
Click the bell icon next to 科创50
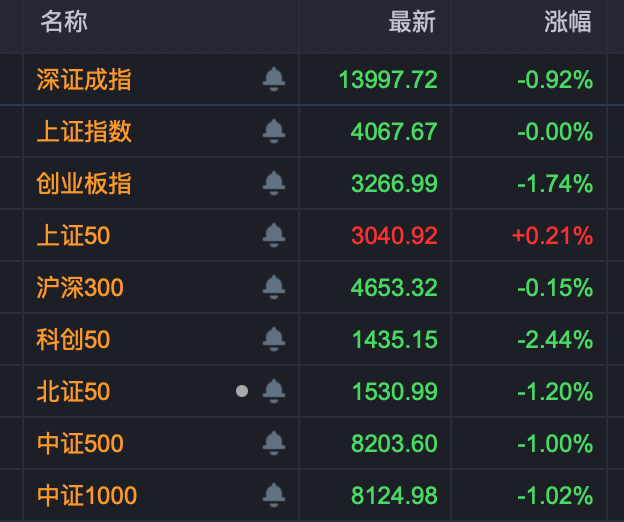274,340
